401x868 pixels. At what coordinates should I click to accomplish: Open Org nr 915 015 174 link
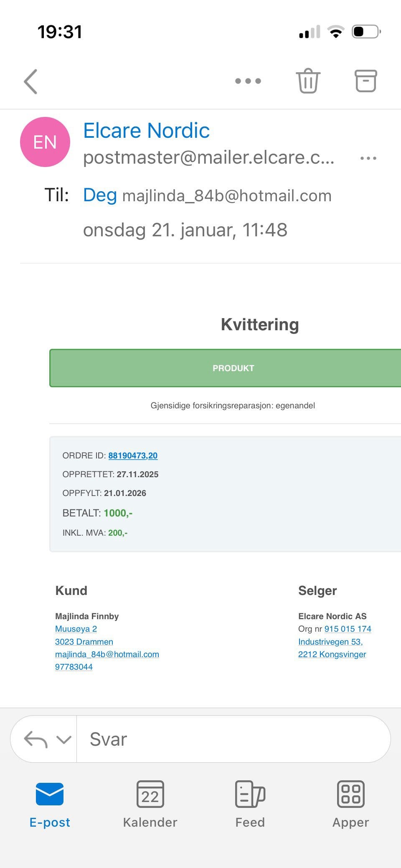pyautogui.click(x=348, y=629)
